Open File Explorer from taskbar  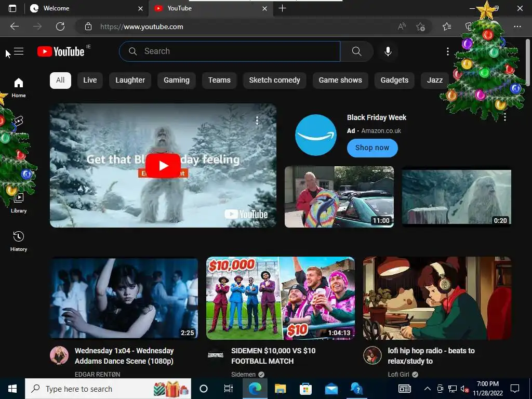click(280, 389)
